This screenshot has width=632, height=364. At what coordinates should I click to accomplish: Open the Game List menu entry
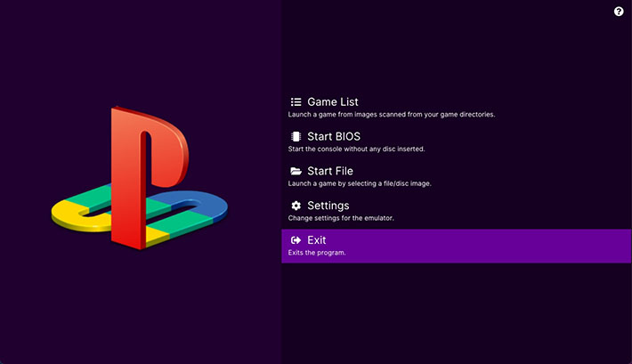point(457,108)
